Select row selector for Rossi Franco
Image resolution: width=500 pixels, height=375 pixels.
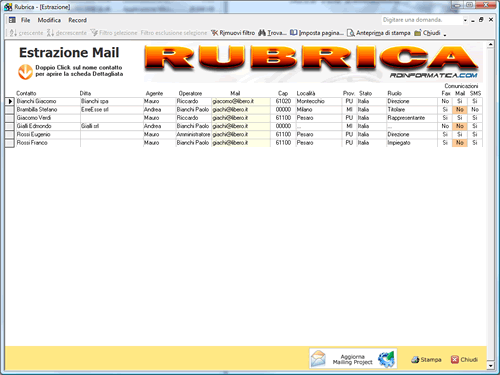[x=10, y=143]
